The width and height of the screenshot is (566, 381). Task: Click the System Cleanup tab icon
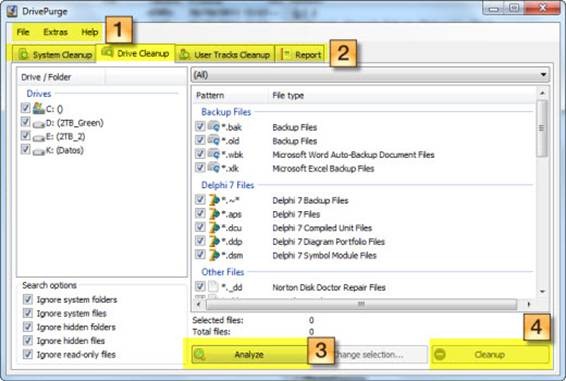[23, 55]
